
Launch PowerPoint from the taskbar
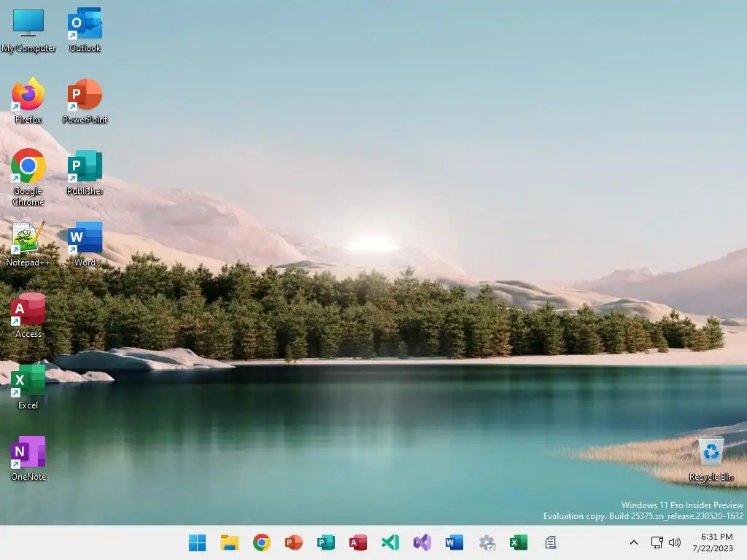293,542
